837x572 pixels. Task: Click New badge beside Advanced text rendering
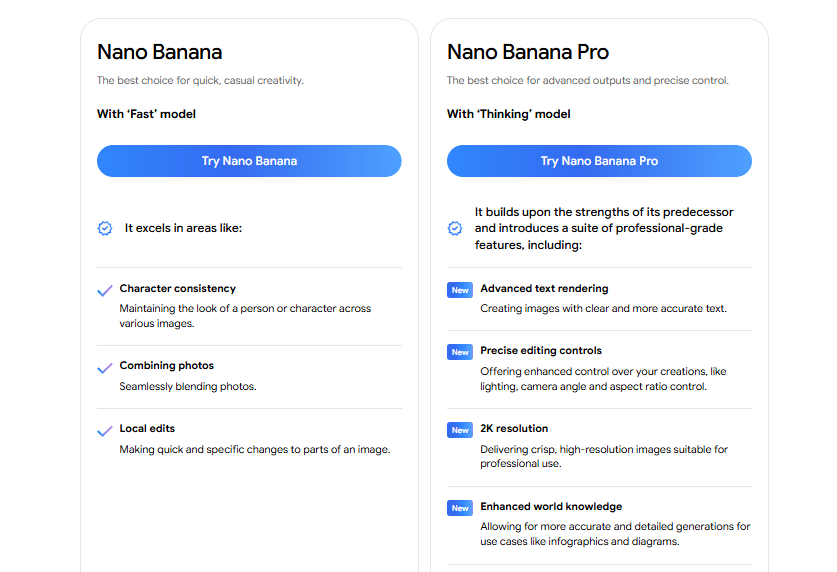(x=460, y=290)
